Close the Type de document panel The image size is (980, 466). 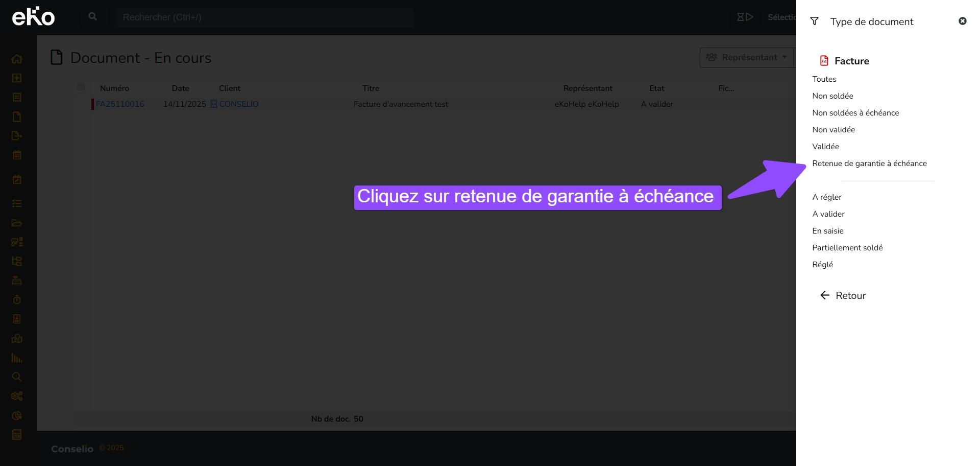coord(962,21)
